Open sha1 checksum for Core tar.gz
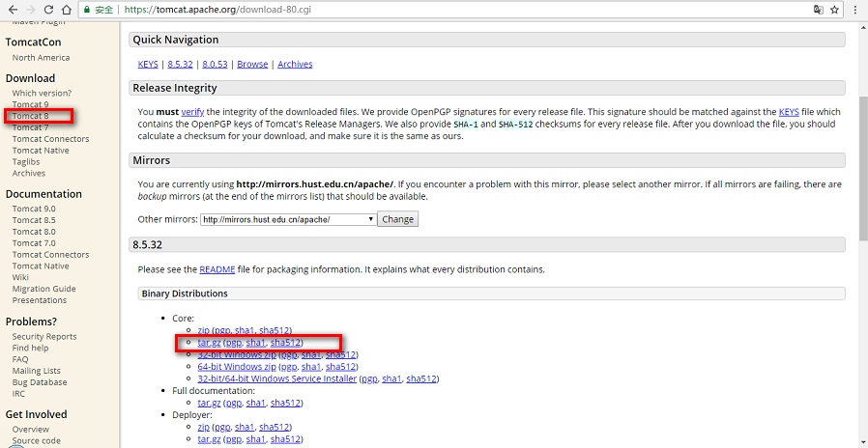Screen dimensions: 868x448 point(255,343)
